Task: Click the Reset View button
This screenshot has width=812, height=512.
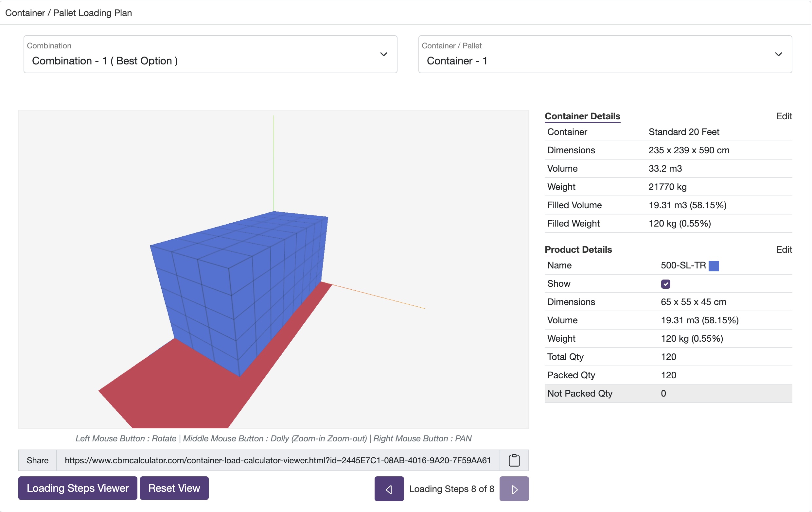Action: click(x=174, y=488)
